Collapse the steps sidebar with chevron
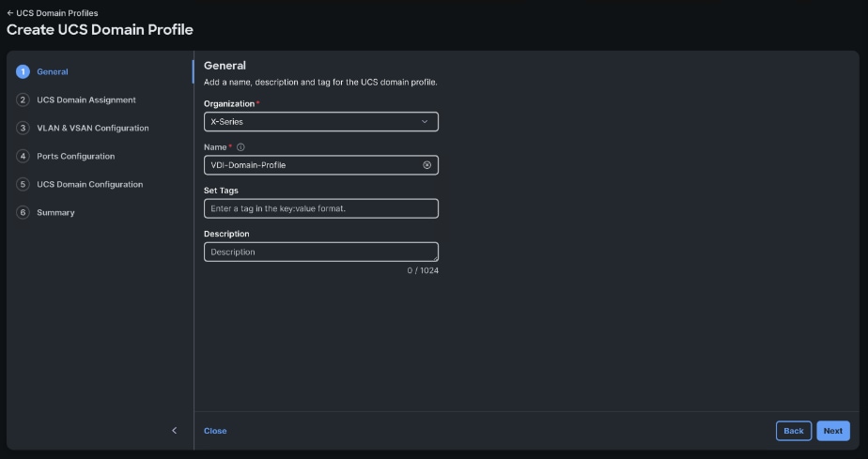The height and width of the screenshot is (459, 868). coord(175,431)
